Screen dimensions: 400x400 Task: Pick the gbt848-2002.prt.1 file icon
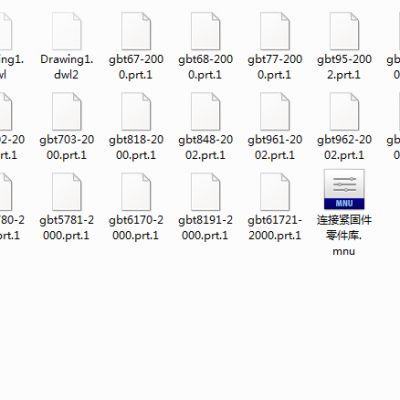click(205, 111)
